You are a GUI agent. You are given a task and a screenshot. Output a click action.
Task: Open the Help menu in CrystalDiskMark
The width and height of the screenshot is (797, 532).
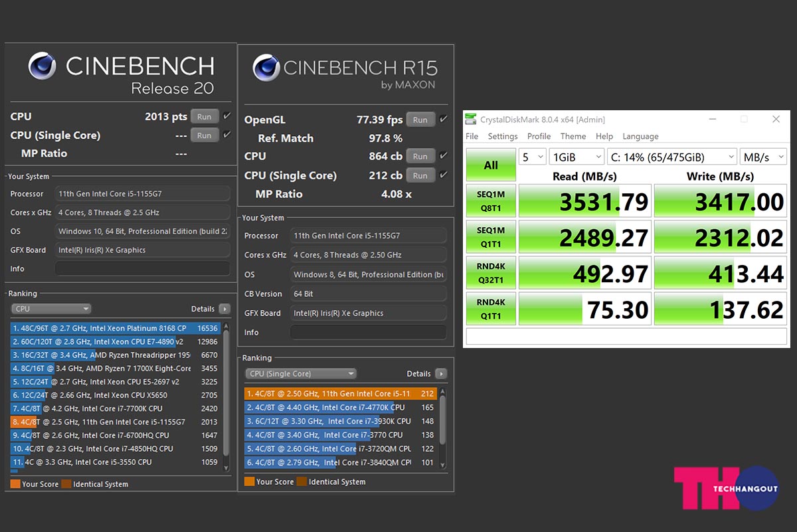pos(604,136)
